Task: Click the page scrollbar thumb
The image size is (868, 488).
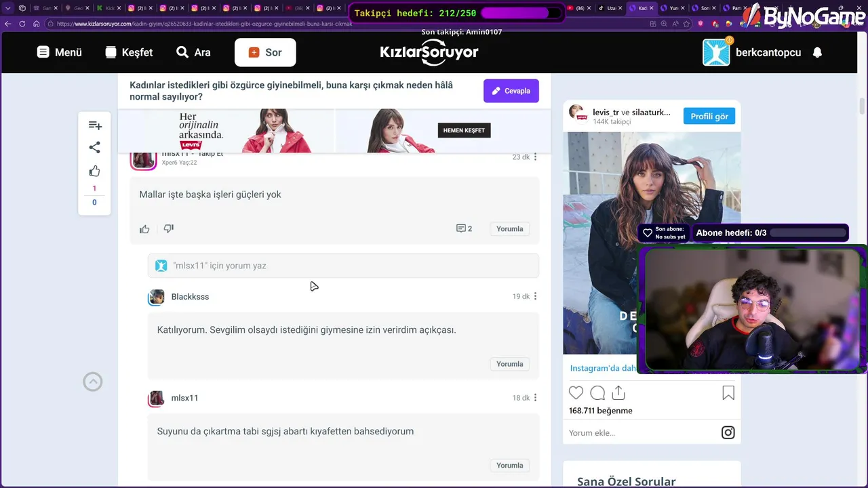Action: pyautogui.click(x=863, y=106)
